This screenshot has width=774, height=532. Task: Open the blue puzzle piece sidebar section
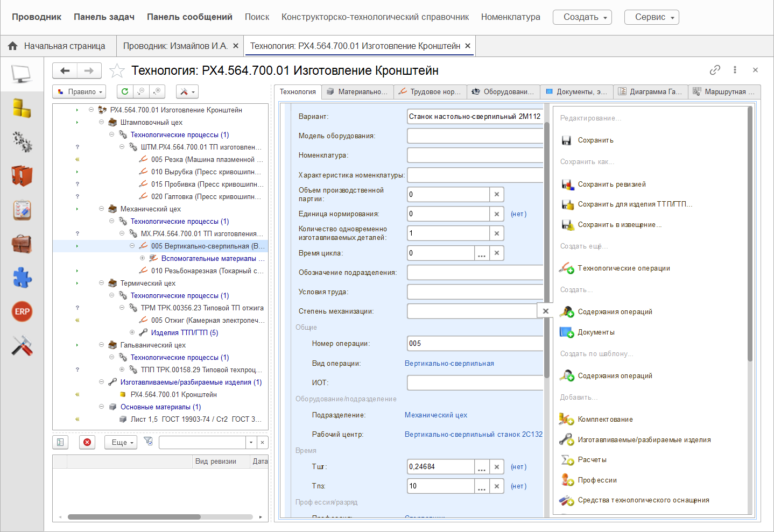point(22,278)
